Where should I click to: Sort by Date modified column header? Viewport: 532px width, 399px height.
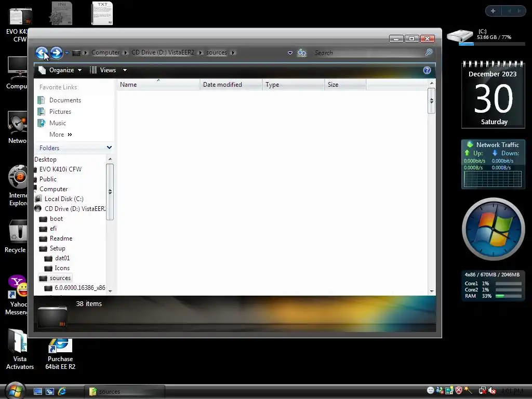click(231, 85)
